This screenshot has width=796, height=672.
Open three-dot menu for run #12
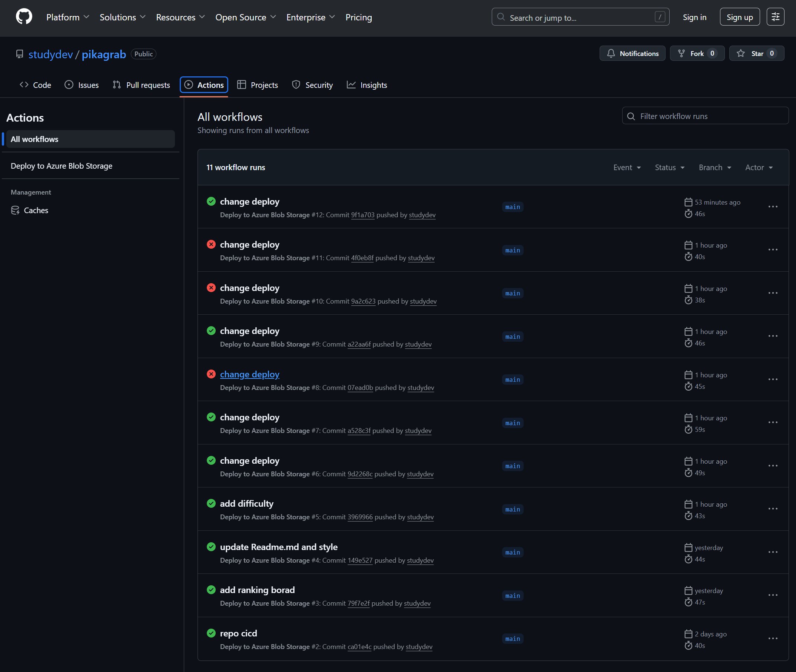(772, 207)
